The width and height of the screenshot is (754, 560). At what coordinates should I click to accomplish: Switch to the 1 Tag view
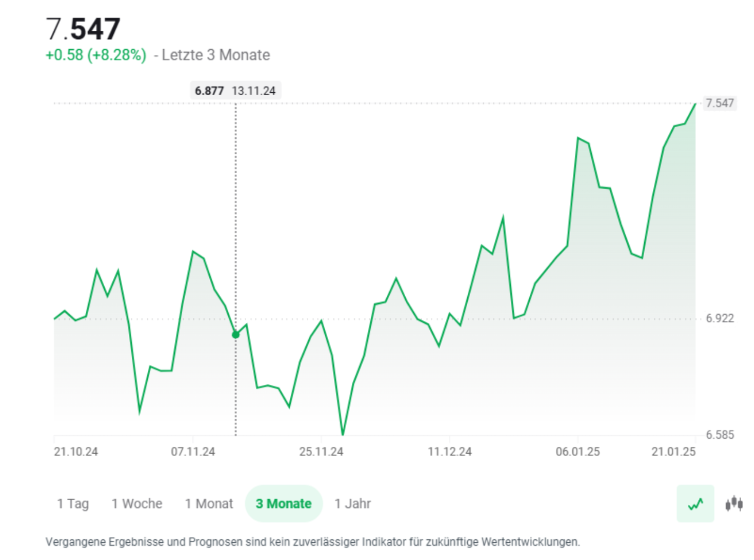tap(73, 504)
